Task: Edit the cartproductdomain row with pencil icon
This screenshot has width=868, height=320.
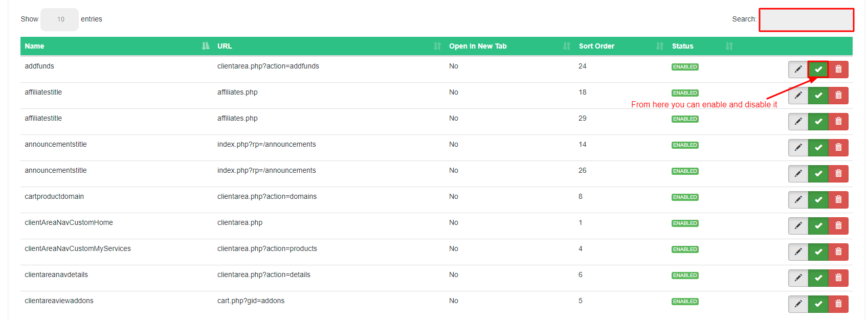Action: tap(798, 200)
